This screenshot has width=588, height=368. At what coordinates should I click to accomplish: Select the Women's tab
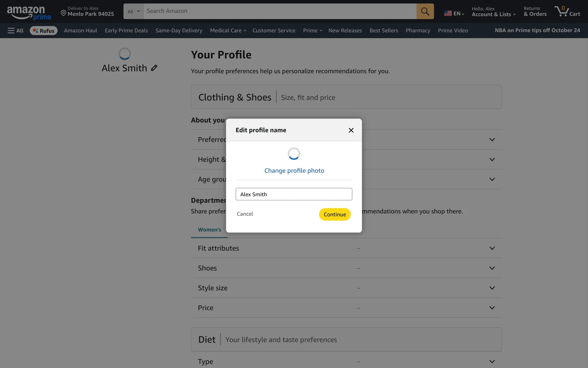pos(209,230)
